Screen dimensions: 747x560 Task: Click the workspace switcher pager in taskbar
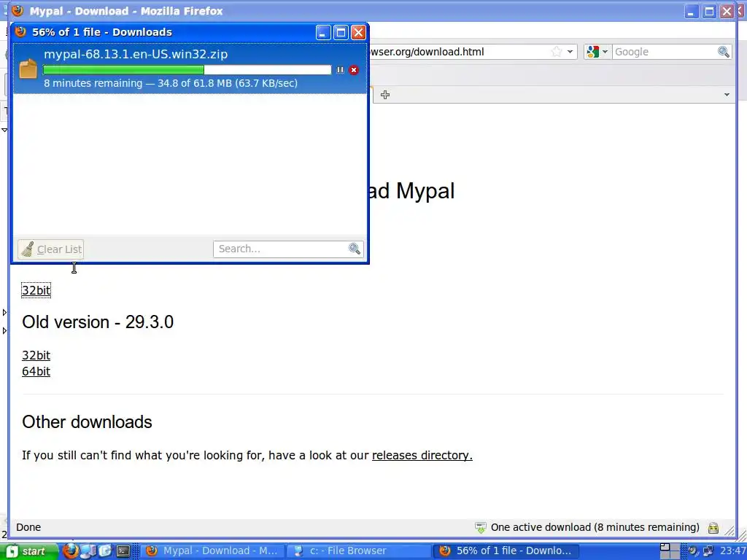click(x=670, y=551)
